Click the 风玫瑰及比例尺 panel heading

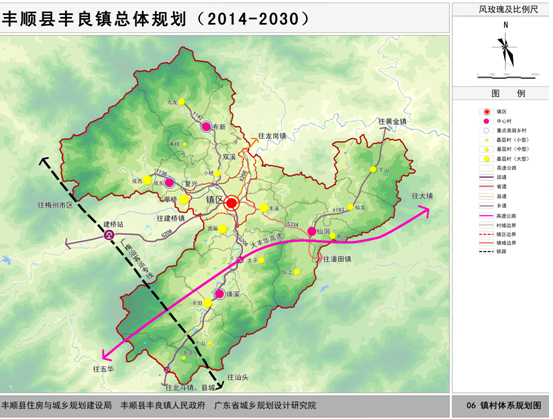pos(508,10)
